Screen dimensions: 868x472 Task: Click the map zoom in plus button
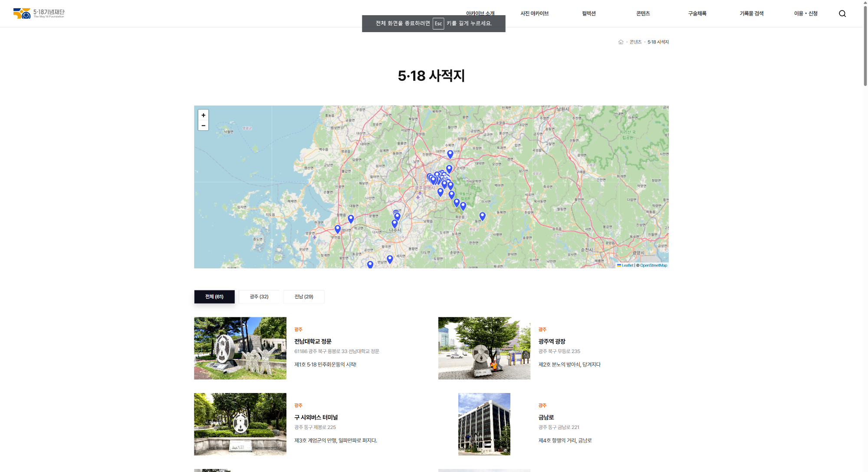coord(203,115)
